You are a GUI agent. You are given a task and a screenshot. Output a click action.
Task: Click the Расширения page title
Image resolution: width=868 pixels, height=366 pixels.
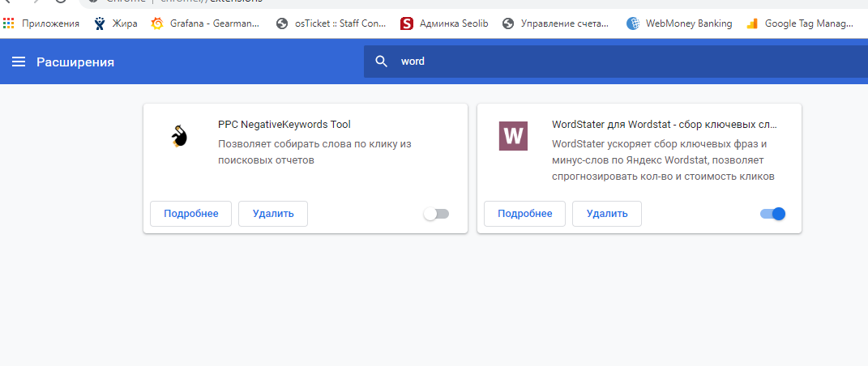[x=75, y=62]
